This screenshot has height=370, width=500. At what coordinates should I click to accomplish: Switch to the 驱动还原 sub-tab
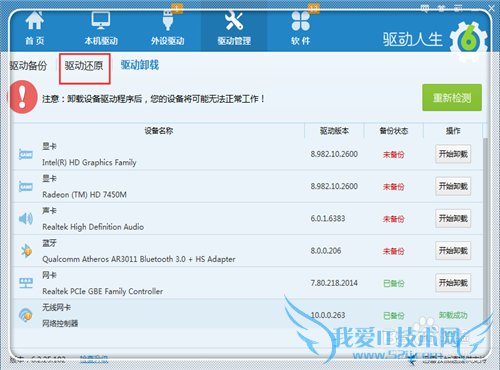click(x=84, y=66)
